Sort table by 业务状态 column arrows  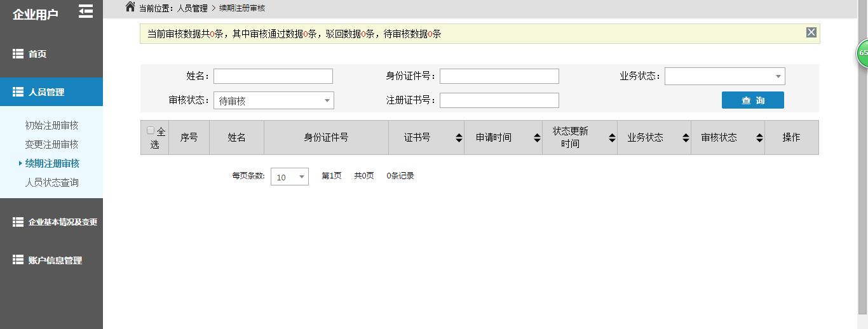pos(686,138)
